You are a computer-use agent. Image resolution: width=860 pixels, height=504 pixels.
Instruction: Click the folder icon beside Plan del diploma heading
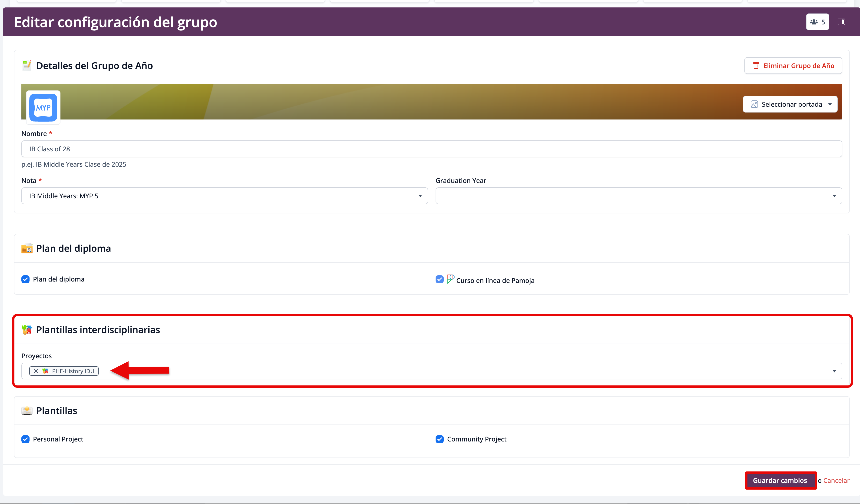pyautogui.click(x=27, y=249)
